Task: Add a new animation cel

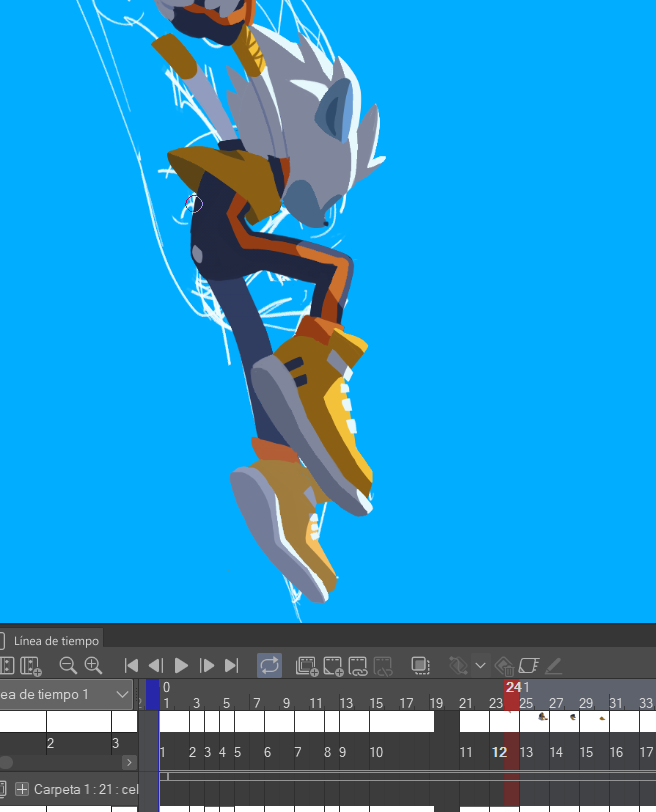Action: 333,666
